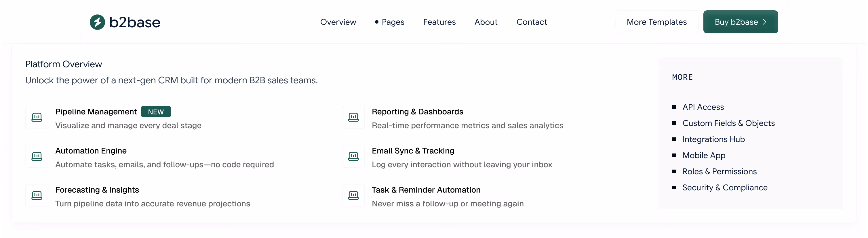
Task: Click the Pipeline Management chart icon
Action: click(x=37, y=117)
